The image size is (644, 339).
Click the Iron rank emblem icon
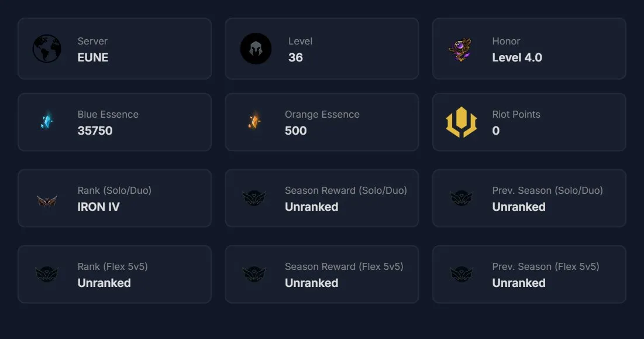pyautogui.click(x=47, y=201)
